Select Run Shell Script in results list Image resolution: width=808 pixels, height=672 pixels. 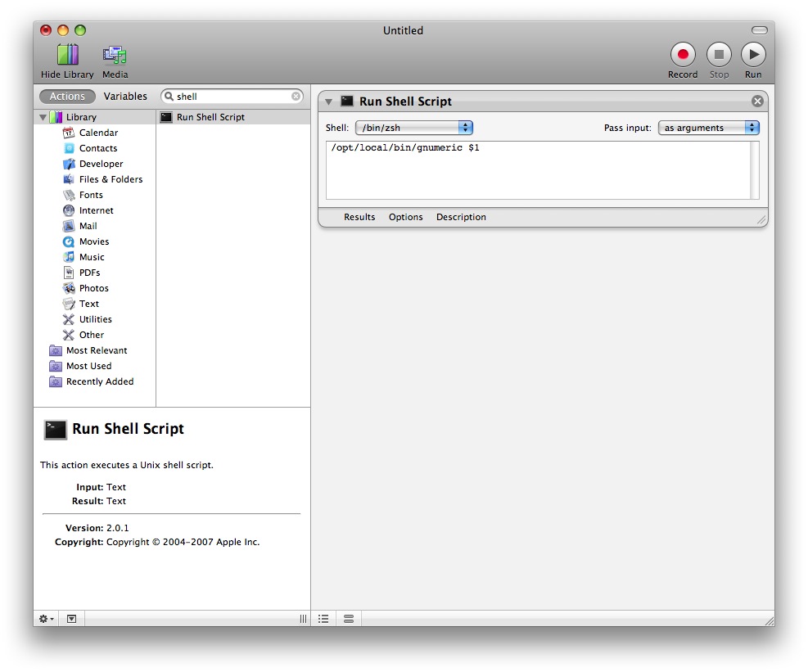pyautogui.click(x=233, y=118)
